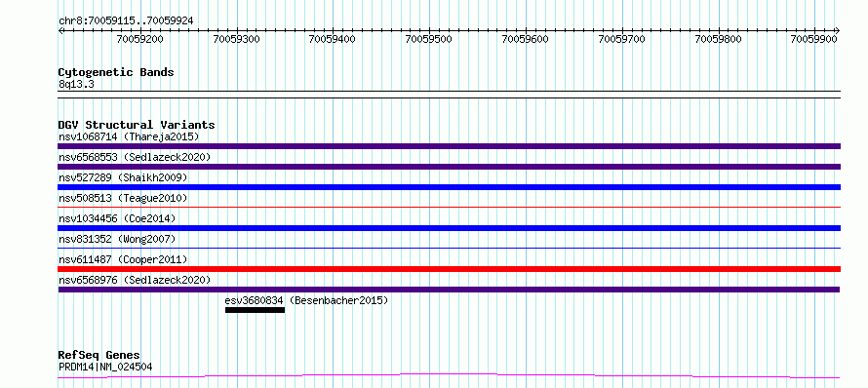This screenshot has width=868, height=388.
Task: Click ruler tick label 70059700
Action: coord(622,39)
